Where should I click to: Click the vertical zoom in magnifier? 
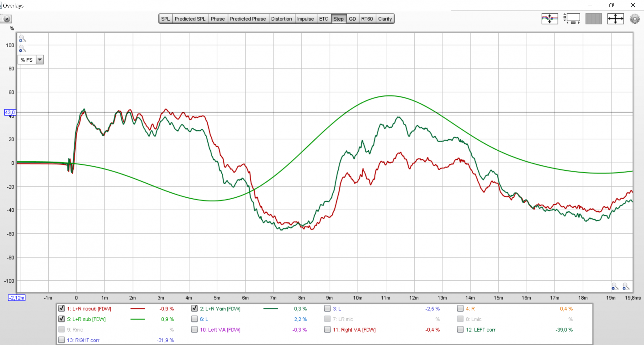[x=22, y=39]
